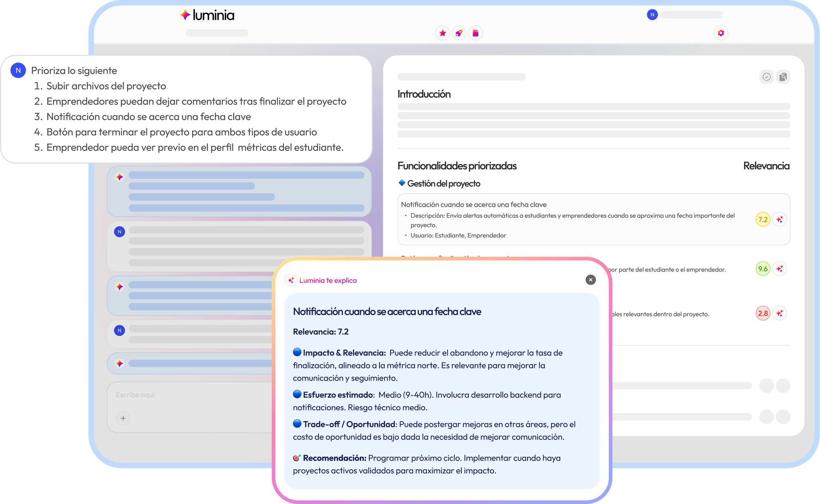Click the 9.6 relevance score badge
Viewport: 820px width, 504px height.
tap(763, 269)
